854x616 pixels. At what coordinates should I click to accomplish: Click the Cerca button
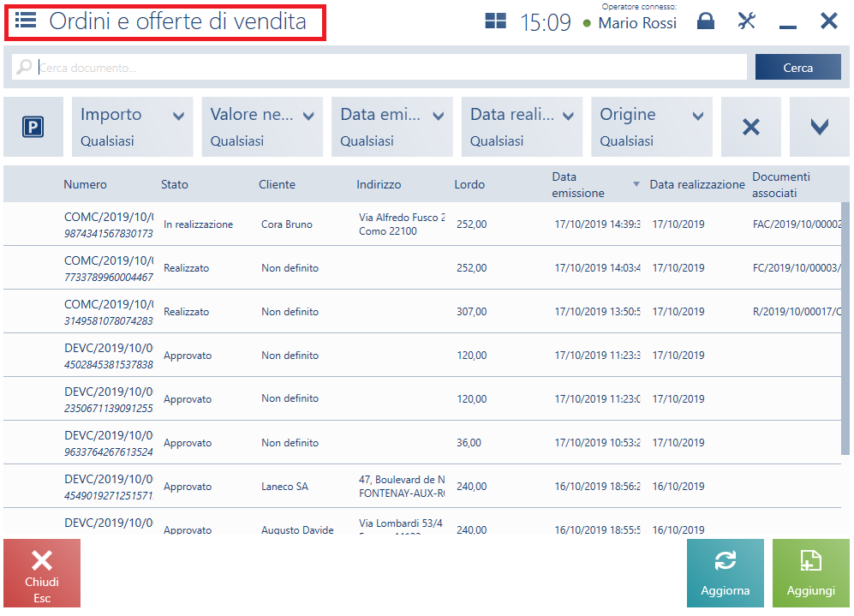click(x=798, y=67)
